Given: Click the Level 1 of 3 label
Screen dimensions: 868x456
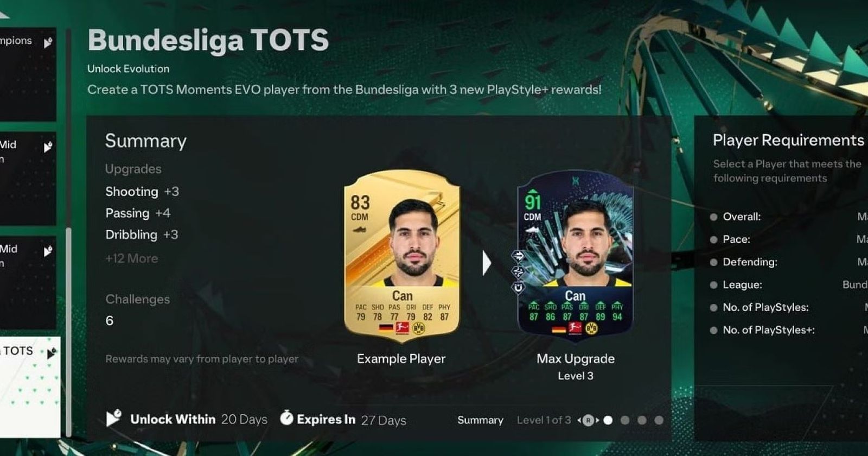Looking at the screenshot, I should (544, 420).
